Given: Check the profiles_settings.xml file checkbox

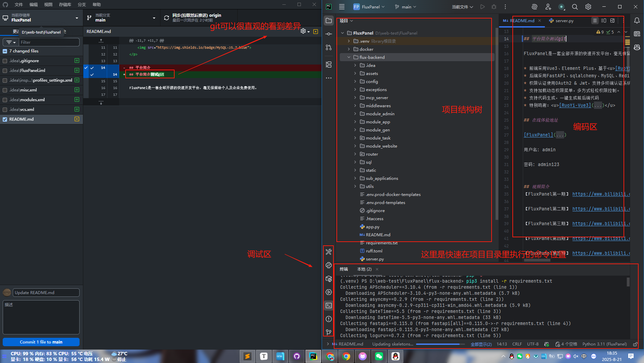Looking at the screenshot, I should 5,80.
